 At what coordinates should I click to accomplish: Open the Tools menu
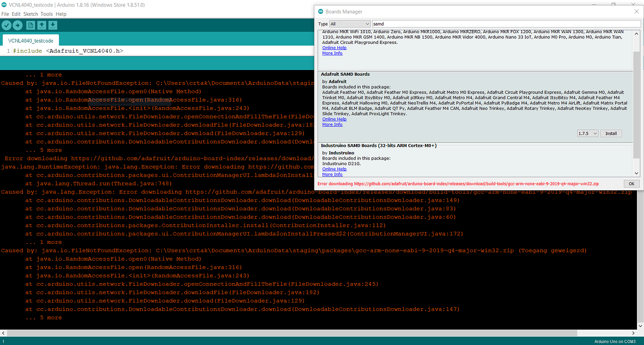46,14
